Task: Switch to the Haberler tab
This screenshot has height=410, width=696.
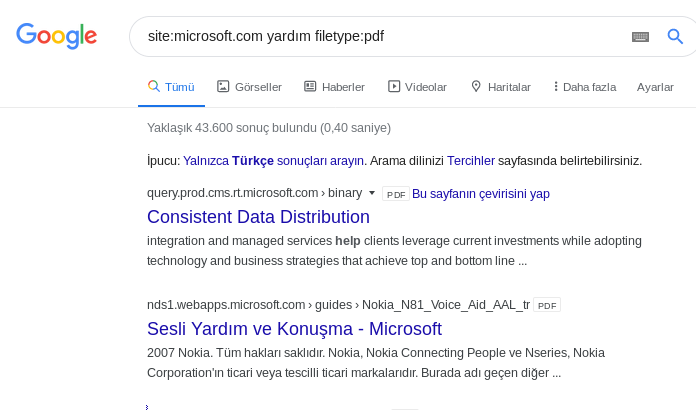Action: pyautogui.click(x=334, y=87)
